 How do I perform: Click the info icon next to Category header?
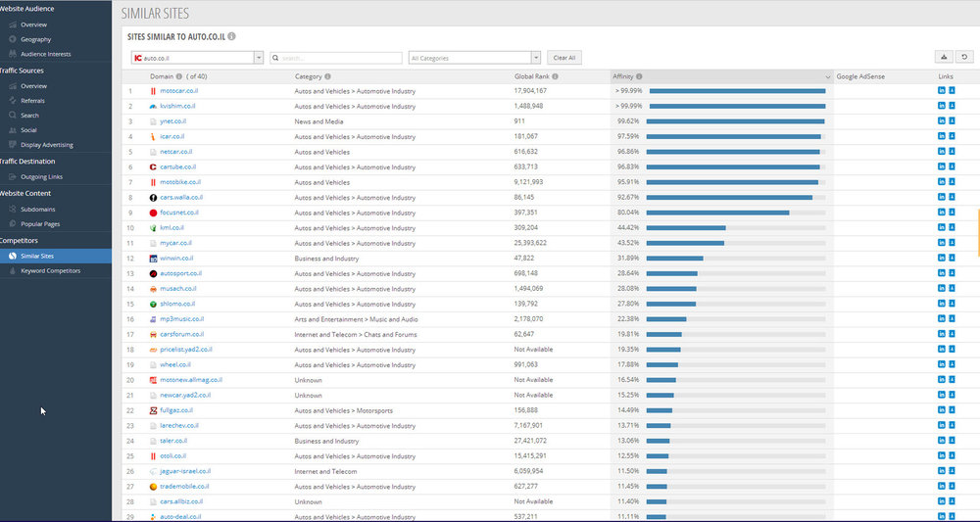[327, 76]
